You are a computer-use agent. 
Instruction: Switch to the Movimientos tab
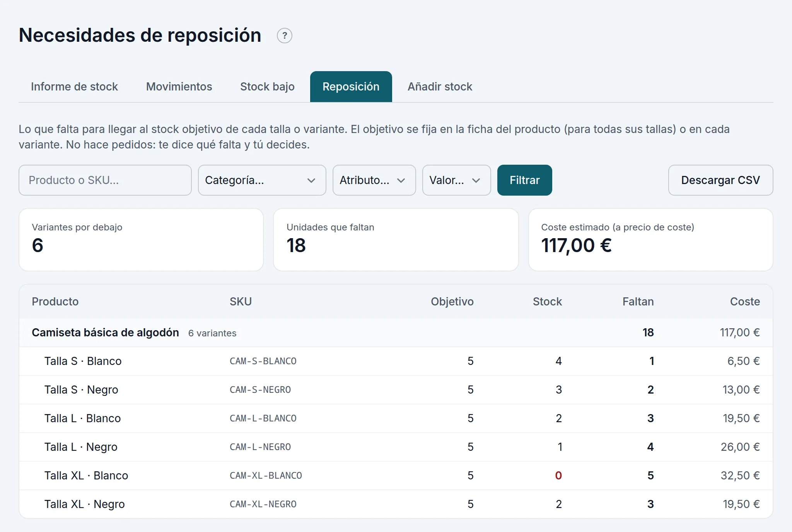pos(179,87)
